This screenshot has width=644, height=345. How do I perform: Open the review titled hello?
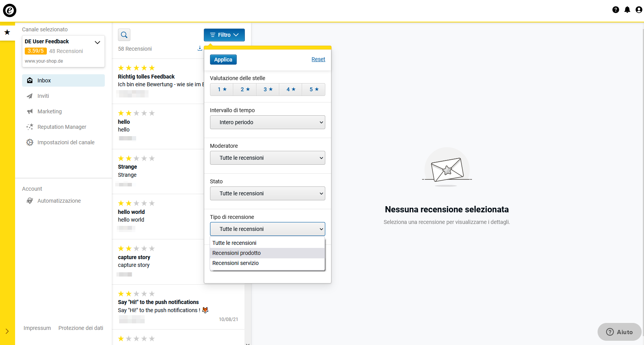tap(158, 126)
